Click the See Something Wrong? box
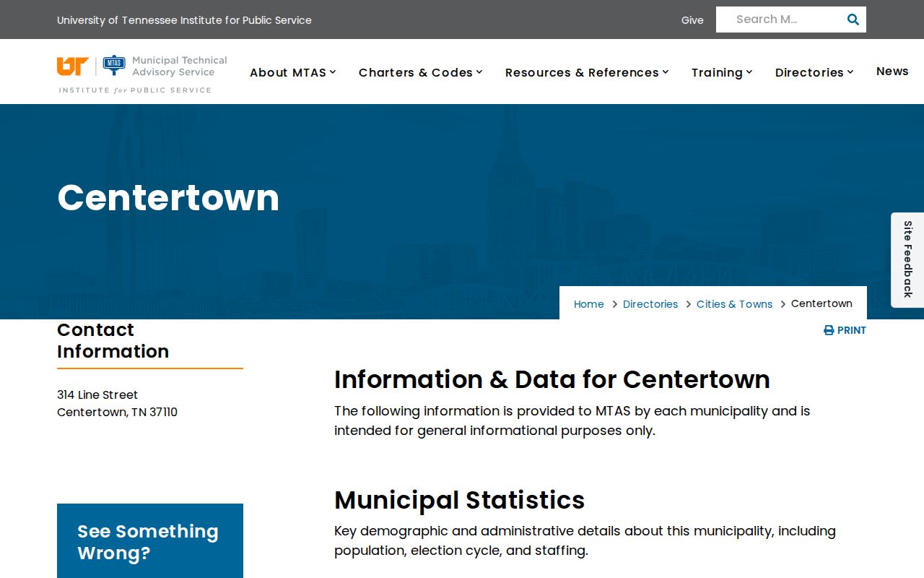 tap(150, 541)
